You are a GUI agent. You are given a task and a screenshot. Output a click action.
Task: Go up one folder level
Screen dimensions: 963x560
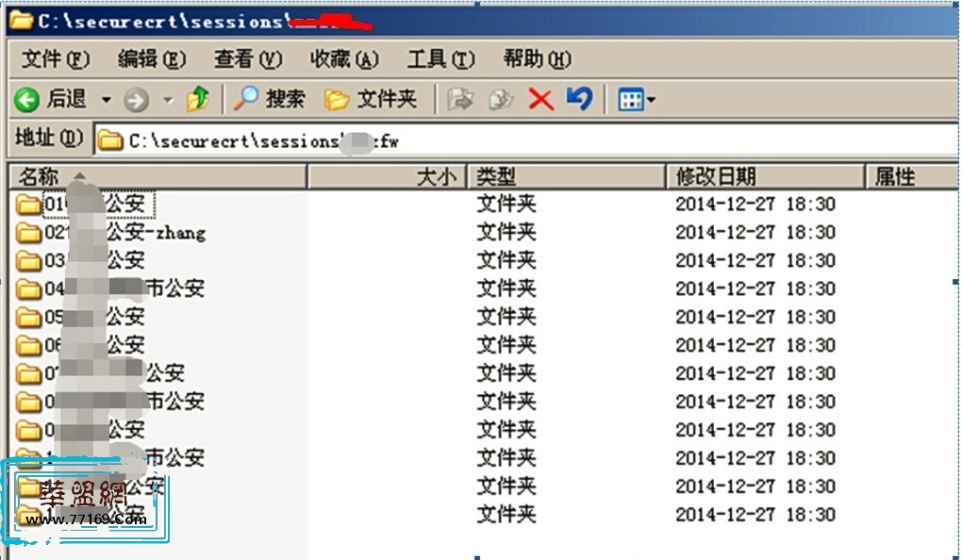coord(197,99)
